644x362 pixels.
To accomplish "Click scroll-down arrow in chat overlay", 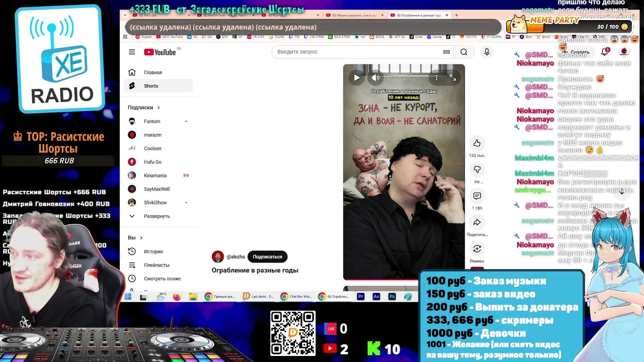I will click(622, 191).
